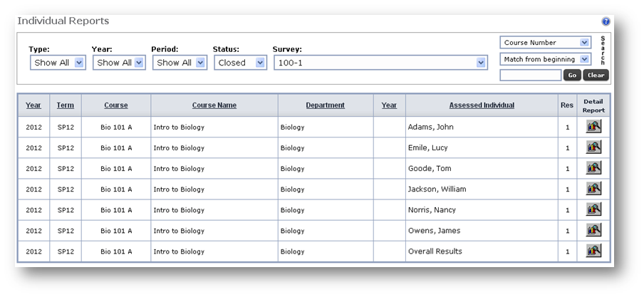Viewport: 644px width, 297px height.
Task: Expand the Type filter dropdown
Action: [x=58, y=63]
